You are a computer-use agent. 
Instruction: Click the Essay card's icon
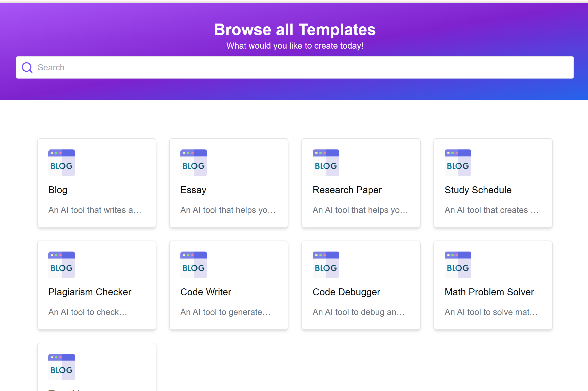(194, 163)
